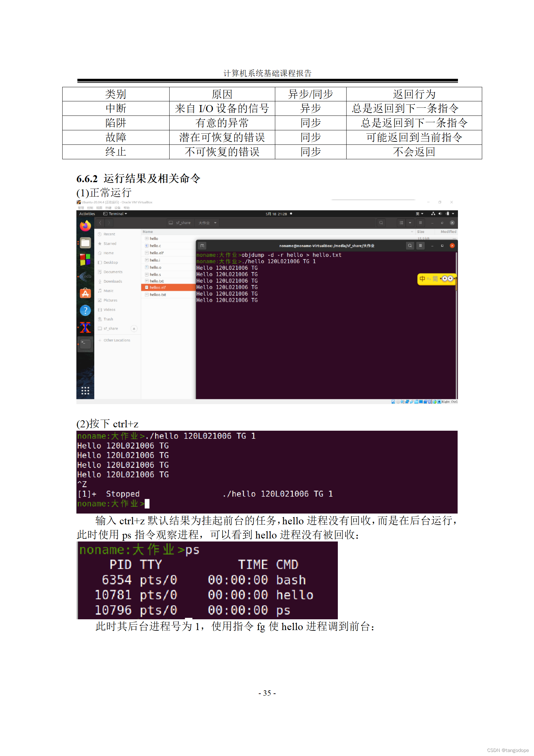Click the network icon in the top bar
This screenshot has width=534, height=756.
click(433, 213)
